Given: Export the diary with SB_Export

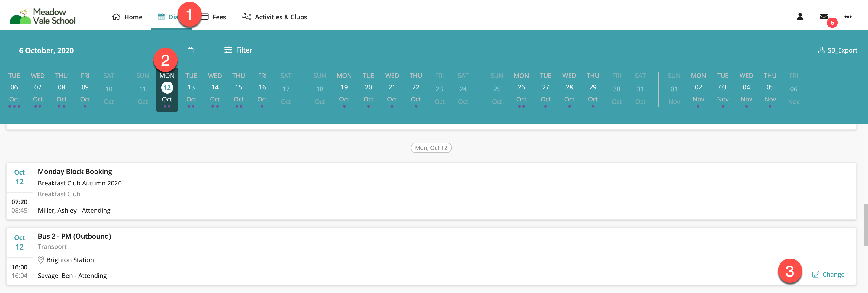Looking at the screenshot, I should pyautogui.click(x=838, y=50).
